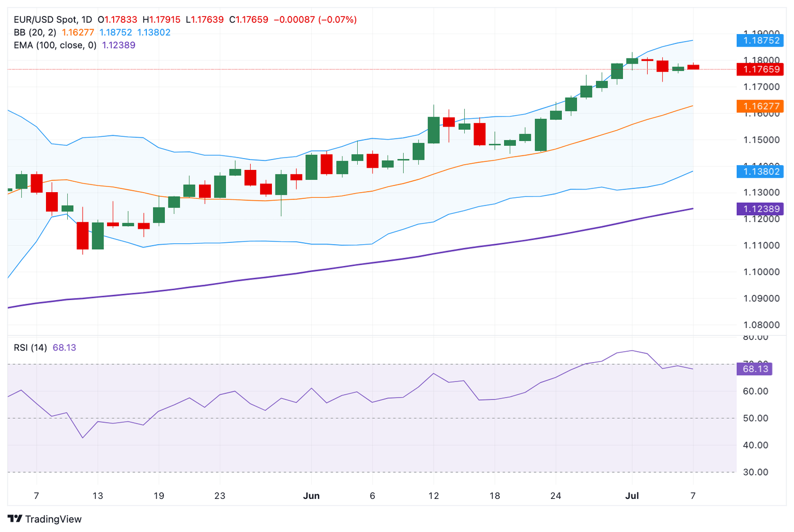
Task: Click the 13 date marker on time axis
Action: point(97,496)
